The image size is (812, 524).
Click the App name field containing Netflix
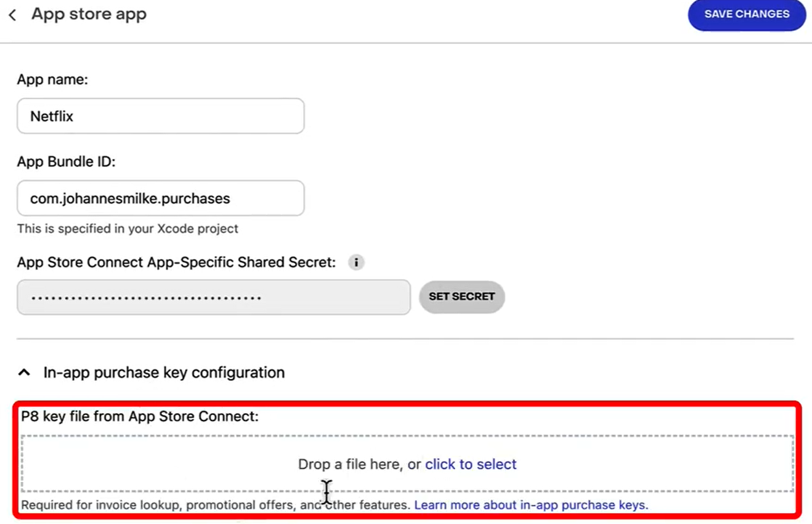[160, 116]
